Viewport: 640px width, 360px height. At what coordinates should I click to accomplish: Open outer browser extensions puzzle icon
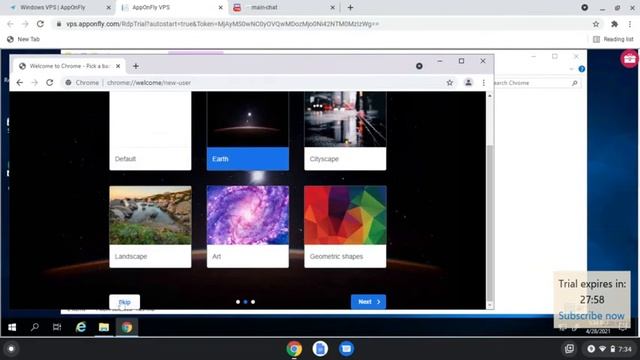tap(614, 24)
